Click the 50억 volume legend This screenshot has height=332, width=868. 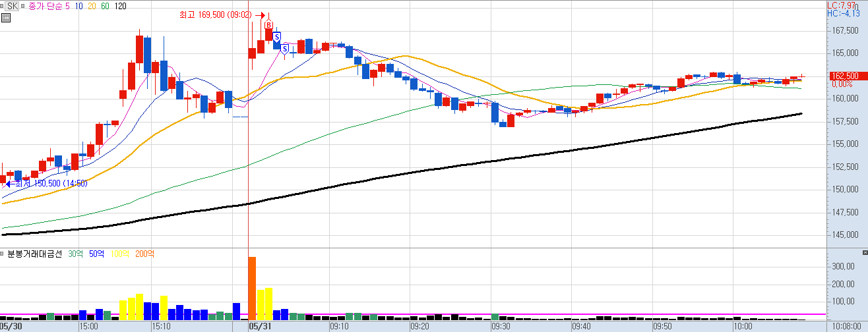[96, 254]
